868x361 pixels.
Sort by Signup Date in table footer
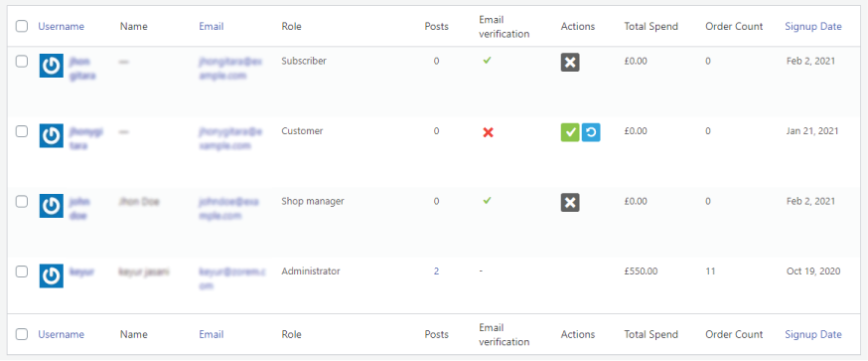pyautogui.click(x=813, y=334)
